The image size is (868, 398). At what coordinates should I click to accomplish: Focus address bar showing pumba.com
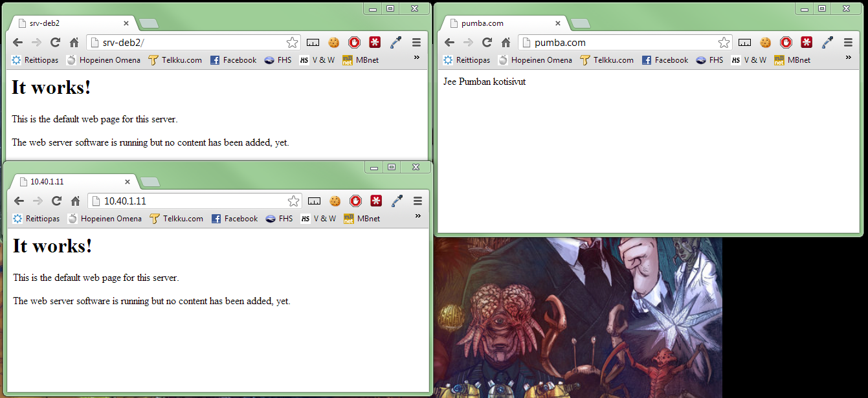pos(625,43)
